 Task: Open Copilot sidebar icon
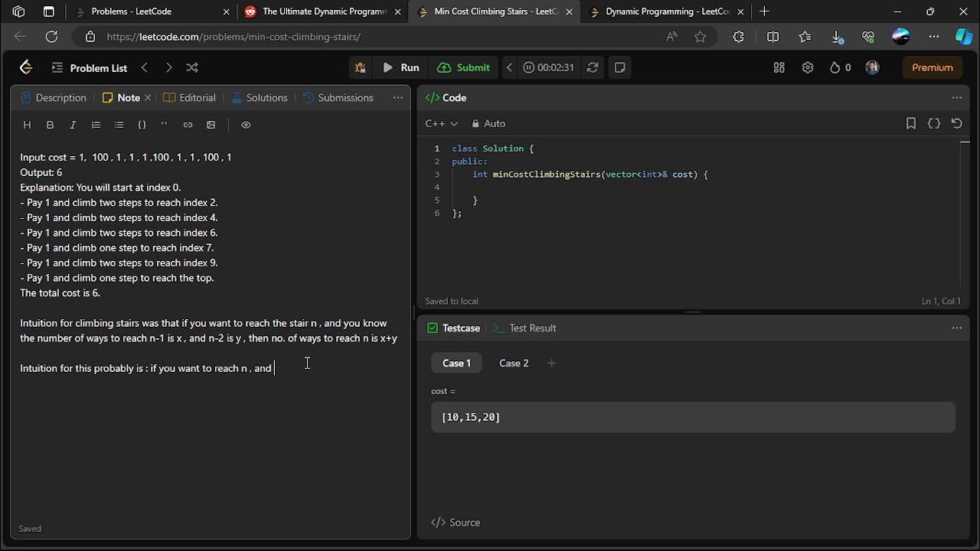click(963, 37)
